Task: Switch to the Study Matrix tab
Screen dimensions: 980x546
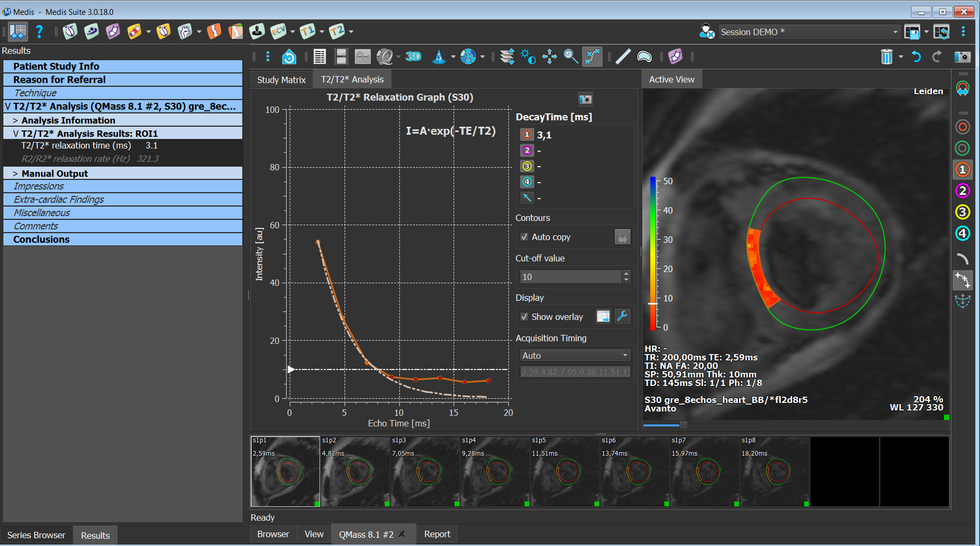Action: point(281,79)
